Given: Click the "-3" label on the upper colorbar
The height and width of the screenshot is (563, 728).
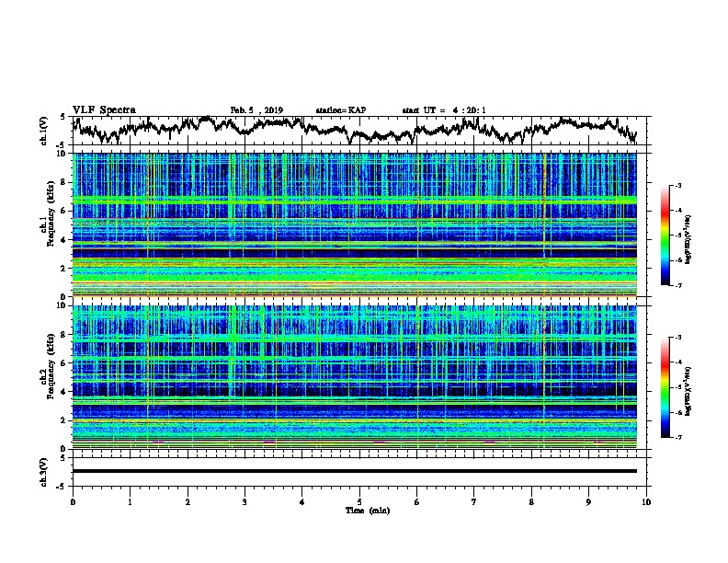Looking at the screenshot, I should point(678,186).
